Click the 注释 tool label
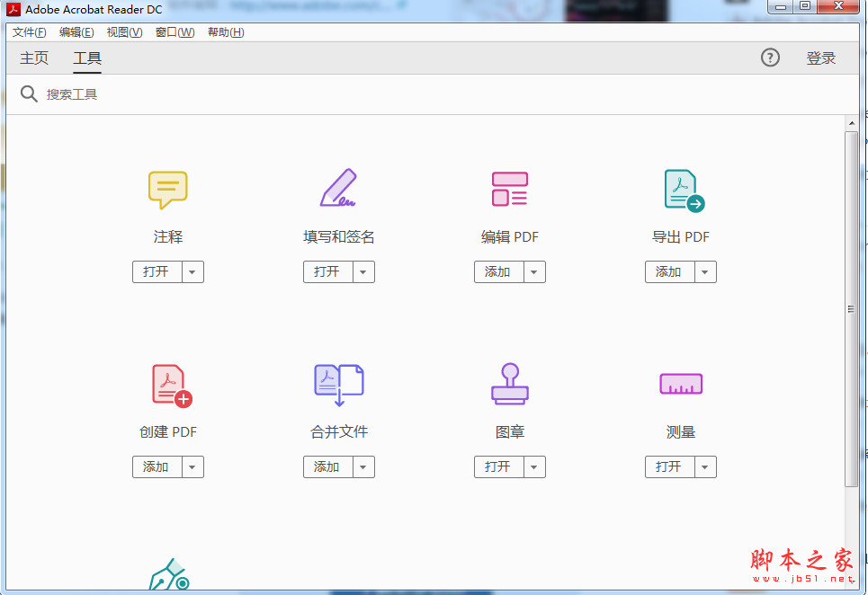 coord(167,237)
